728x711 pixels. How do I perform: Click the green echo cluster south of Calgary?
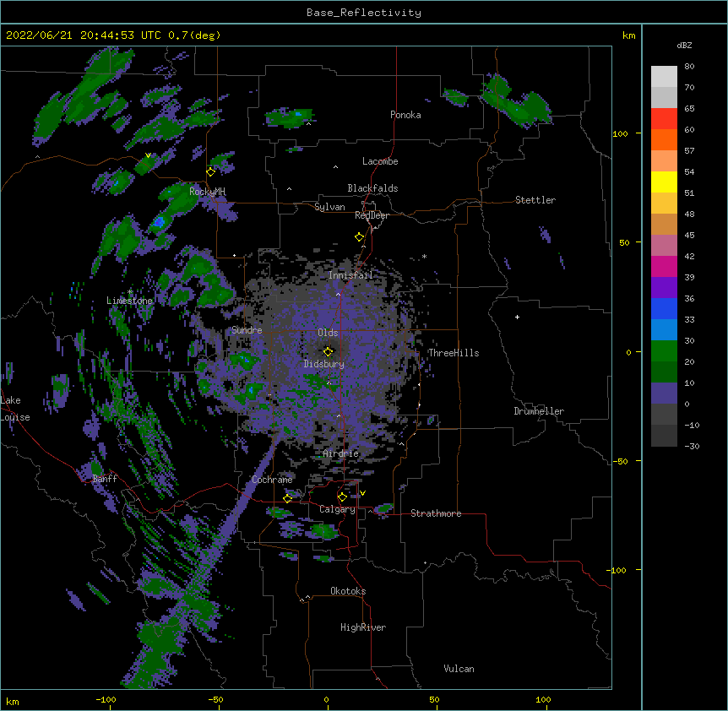point(323,531)
